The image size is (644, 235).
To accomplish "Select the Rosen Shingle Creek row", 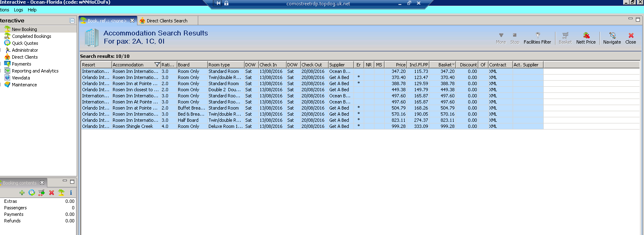I will click(x=312, y=126).
